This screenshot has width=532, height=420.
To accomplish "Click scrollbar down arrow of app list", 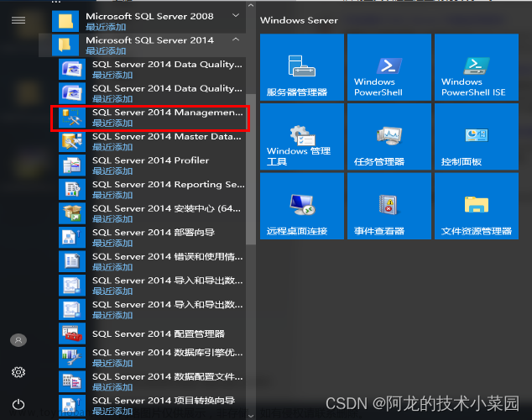I will pos(251,416).
